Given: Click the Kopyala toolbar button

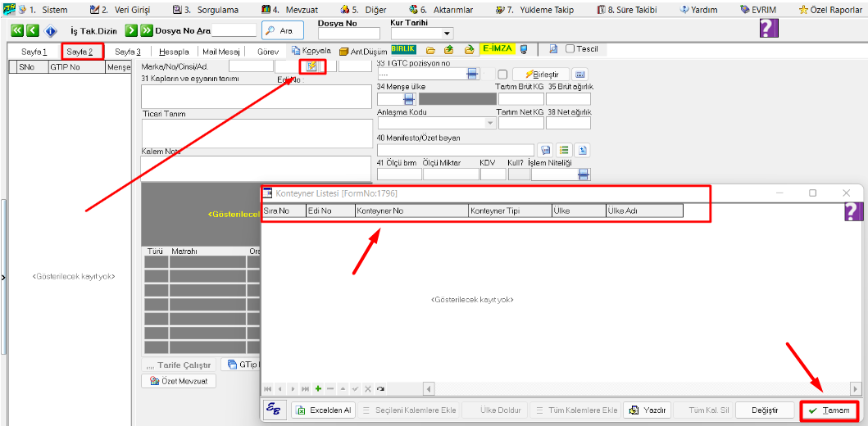Looking at the screenshot, I should [311, 50].
